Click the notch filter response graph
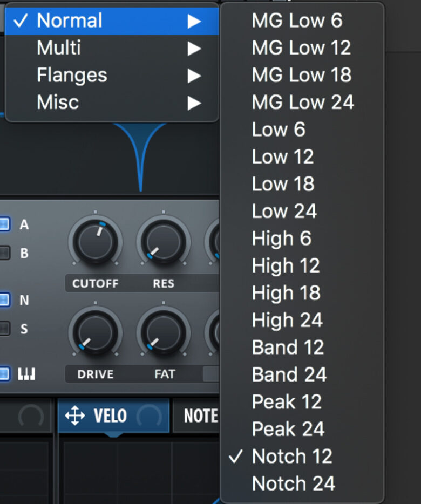 click(110, 158)
